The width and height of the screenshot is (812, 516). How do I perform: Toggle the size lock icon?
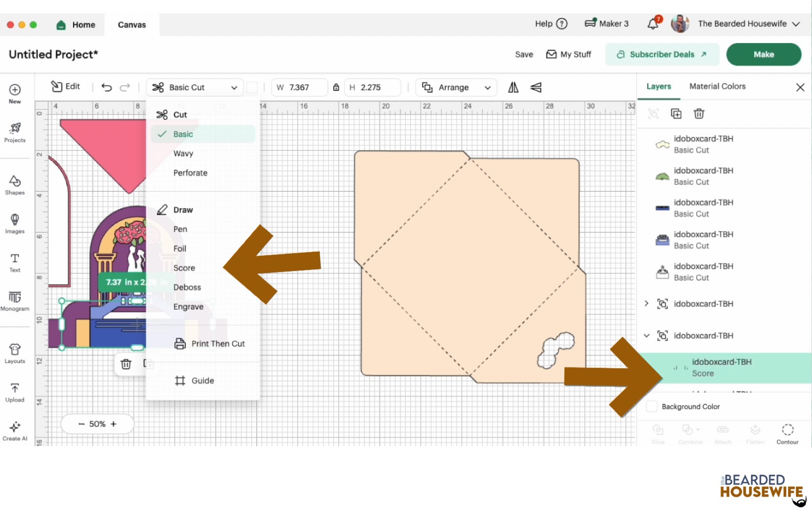coord(336,87)
